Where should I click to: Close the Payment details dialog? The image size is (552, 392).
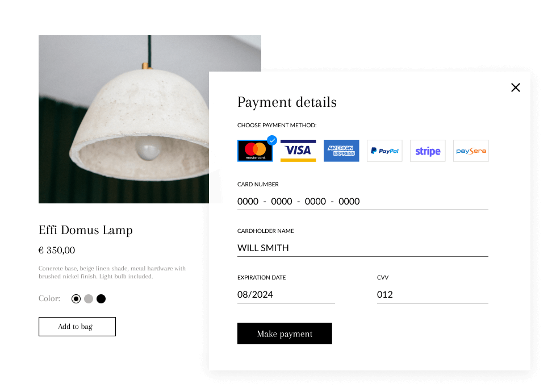coord(516,87)
